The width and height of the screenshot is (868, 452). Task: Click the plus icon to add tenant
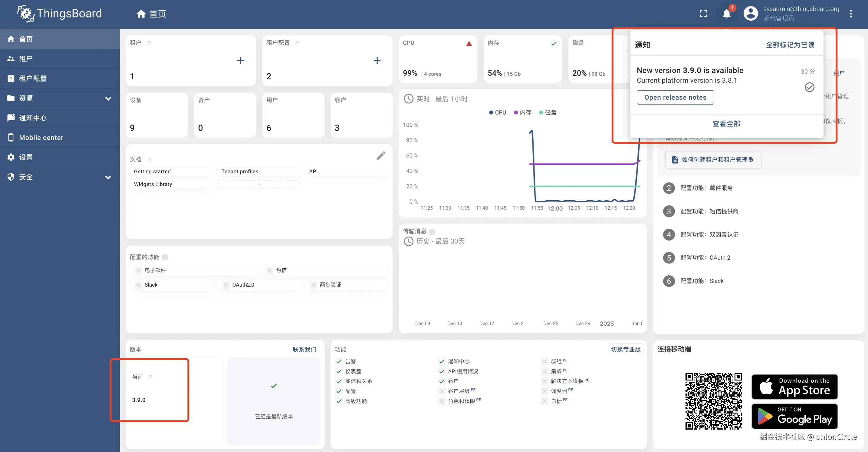coord(240,61)
